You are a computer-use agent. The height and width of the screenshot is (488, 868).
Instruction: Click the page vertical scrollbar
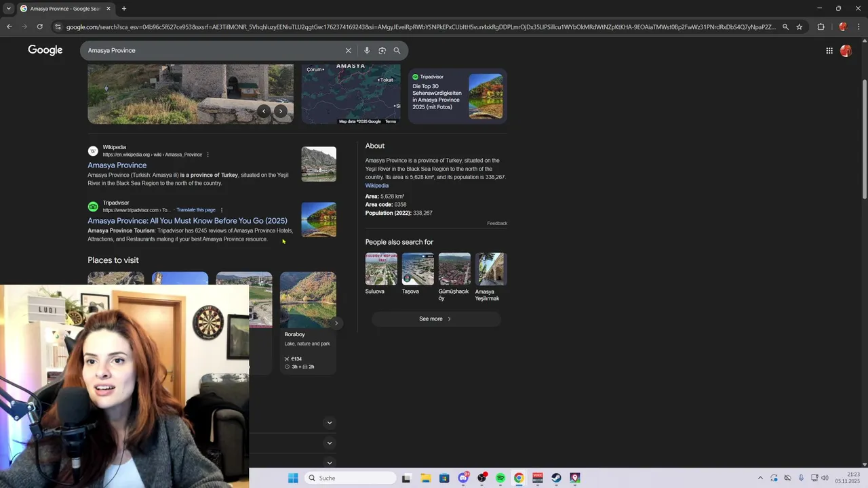pyautogui.click(x=864, y=139)
